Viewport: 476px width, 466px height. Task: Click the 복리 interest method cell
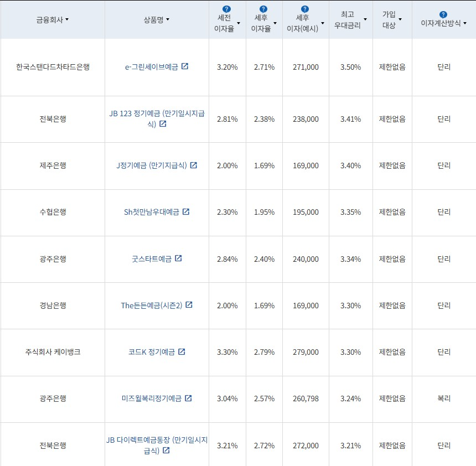(444, 398)
